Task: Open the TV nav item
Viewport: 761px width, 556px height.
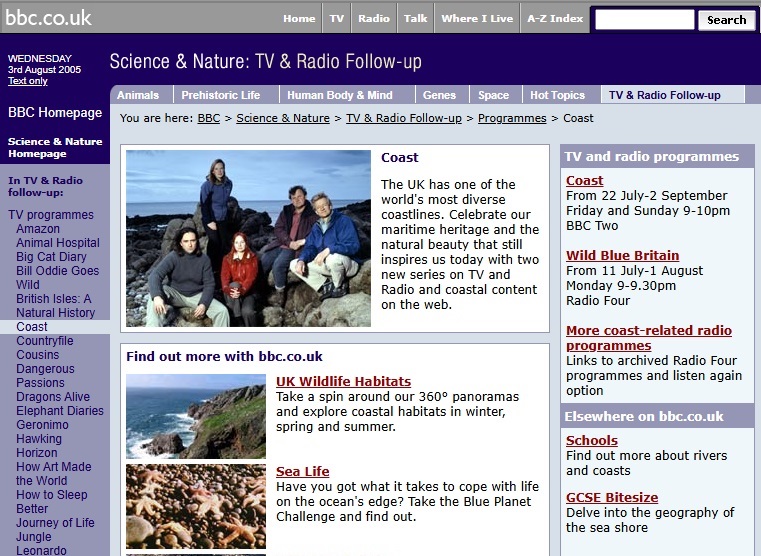Action: pos(336,18)
